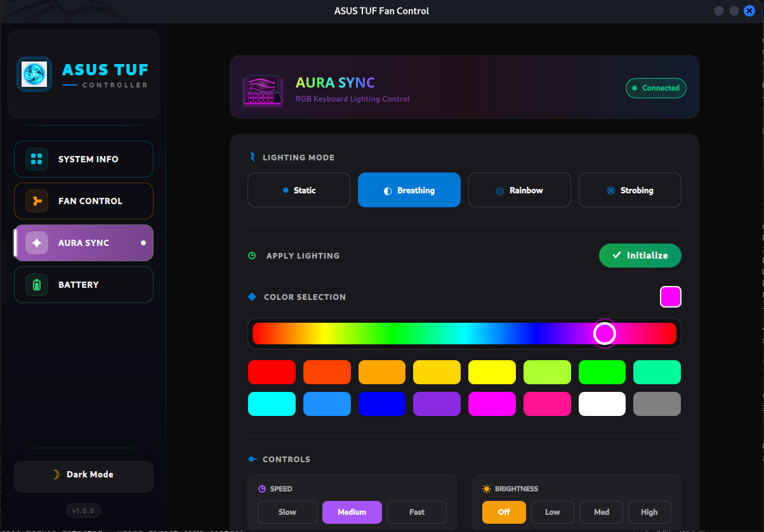Click the Initialize button

click(640, 256)
